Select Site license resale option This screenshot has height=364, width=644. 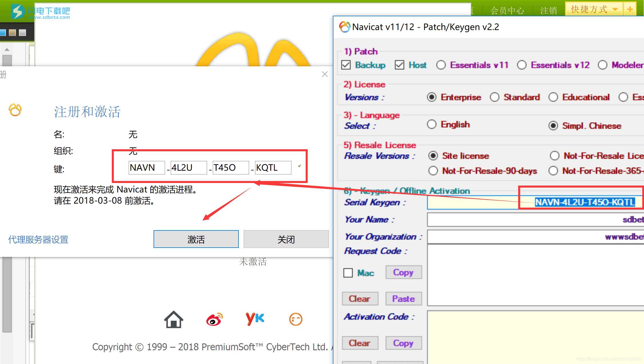(433, 156)
